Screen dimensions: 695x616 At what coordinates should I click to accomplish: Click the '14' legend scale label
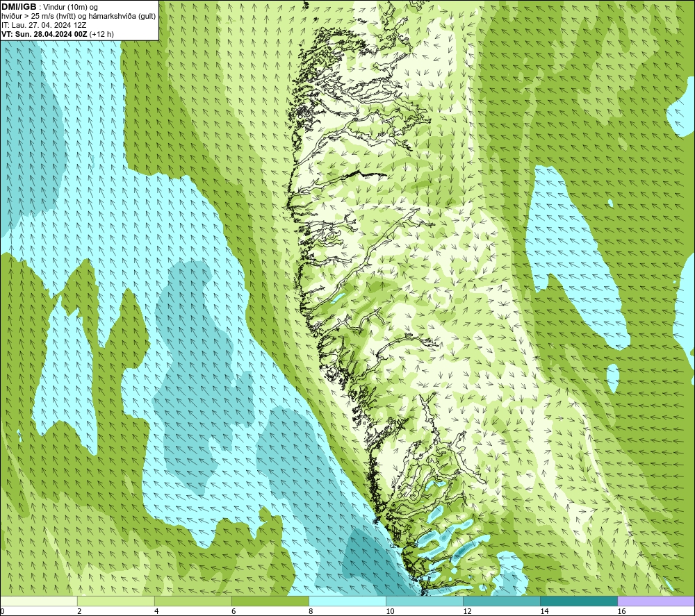544,612
